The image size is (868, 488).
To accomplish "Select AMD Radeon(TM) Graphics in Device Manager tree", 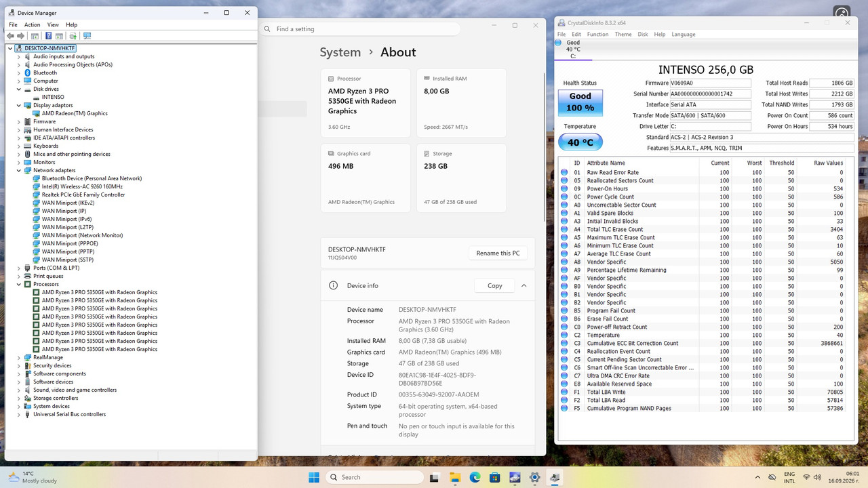I will [75, 113].
